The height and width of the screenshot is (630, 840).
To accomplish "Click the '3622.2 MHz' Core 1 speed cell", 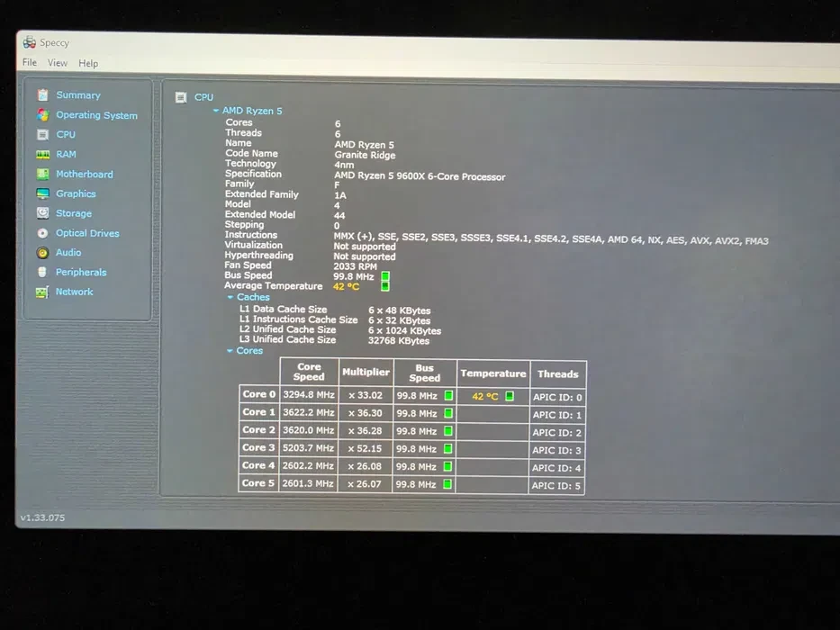I will click(x=309, y=412).
